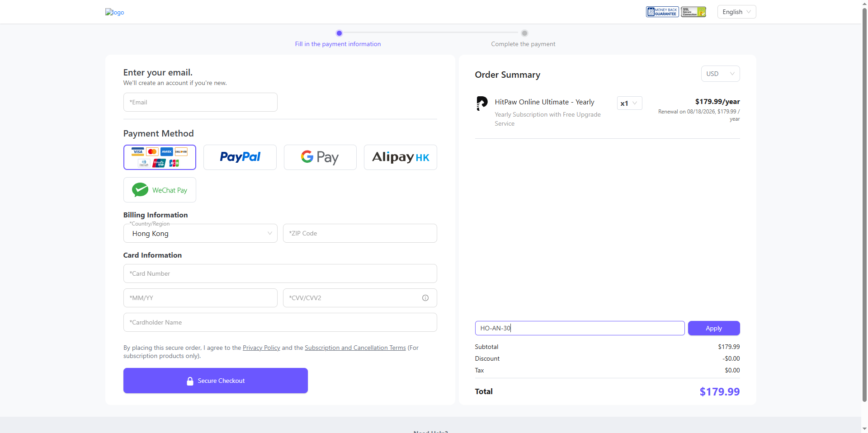Focus the Card Number field
Screen dimensions: 868x433
click(x=280, y=273)
